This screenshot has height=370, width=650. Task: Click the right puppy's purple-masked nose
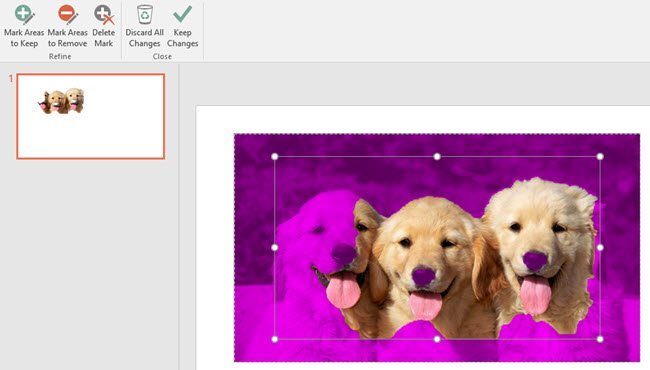coord(535,261)
